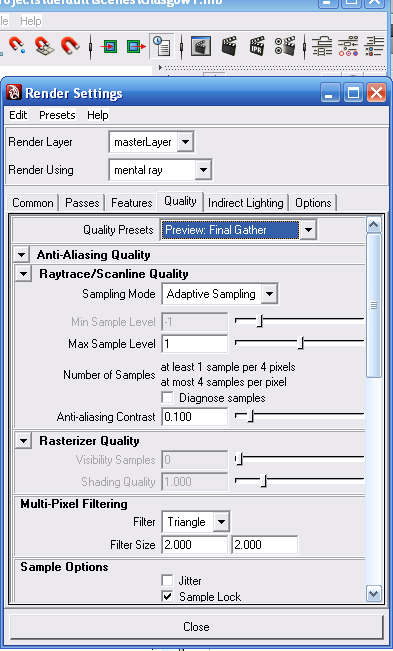This screenshot has height=651, width=393.
Task: Open the main window Help menu
Action: click(x=31, y=21)
